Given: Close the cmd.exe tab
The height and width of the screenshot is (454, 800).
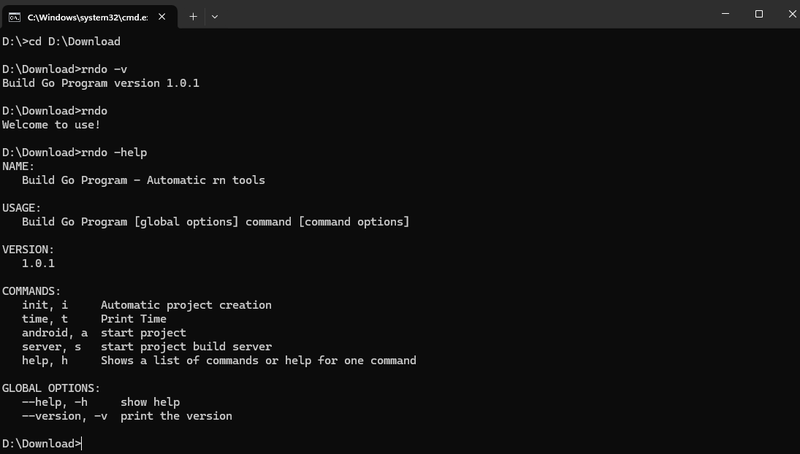Looking at the screenshot, I should 162,17.
